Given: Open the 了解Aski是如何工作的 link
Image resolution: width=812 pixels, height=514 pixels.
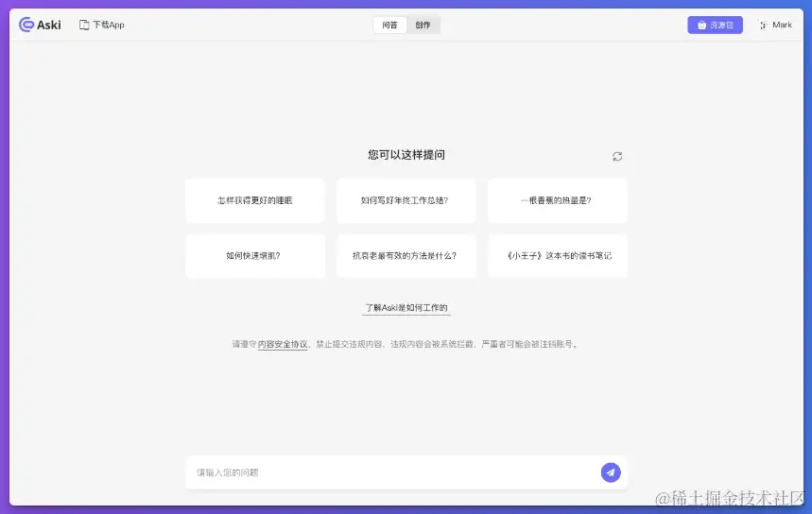Looking at the screenshot, I should tap(406, 308).
